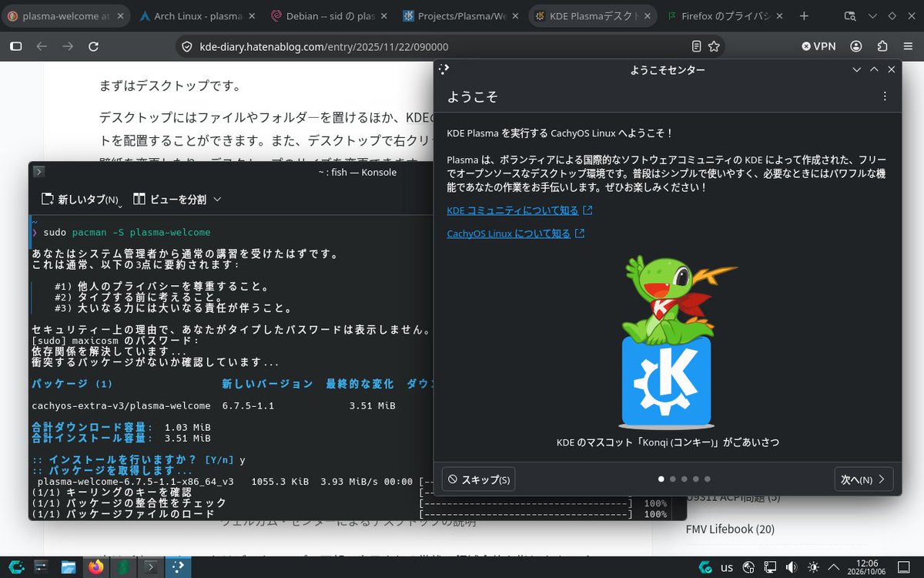Bookmark this page with the star icon
The width and height of the screenshot is (924, 578).
pos(714,46)
